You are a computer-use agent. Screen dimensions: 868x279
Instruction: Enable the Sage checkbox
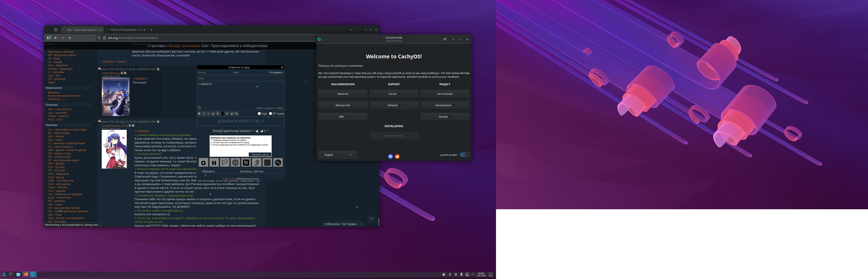259,114
